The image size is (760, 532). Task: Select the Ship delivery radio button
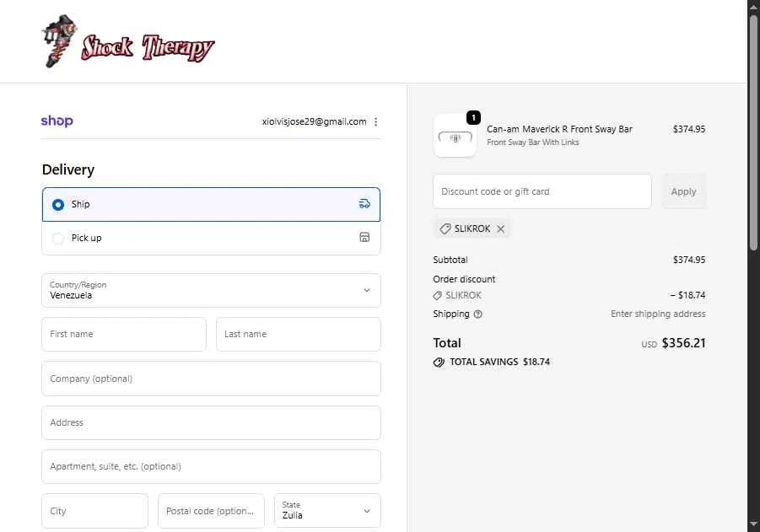tap(58, 205)
